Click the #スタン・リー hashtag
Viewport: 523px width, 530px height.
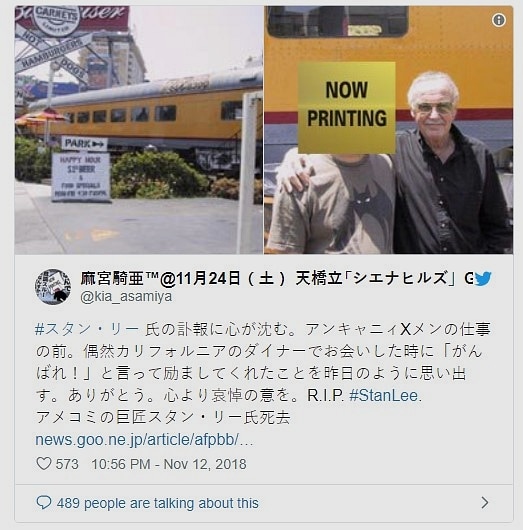pyautogui.click(x=87, y=329)
